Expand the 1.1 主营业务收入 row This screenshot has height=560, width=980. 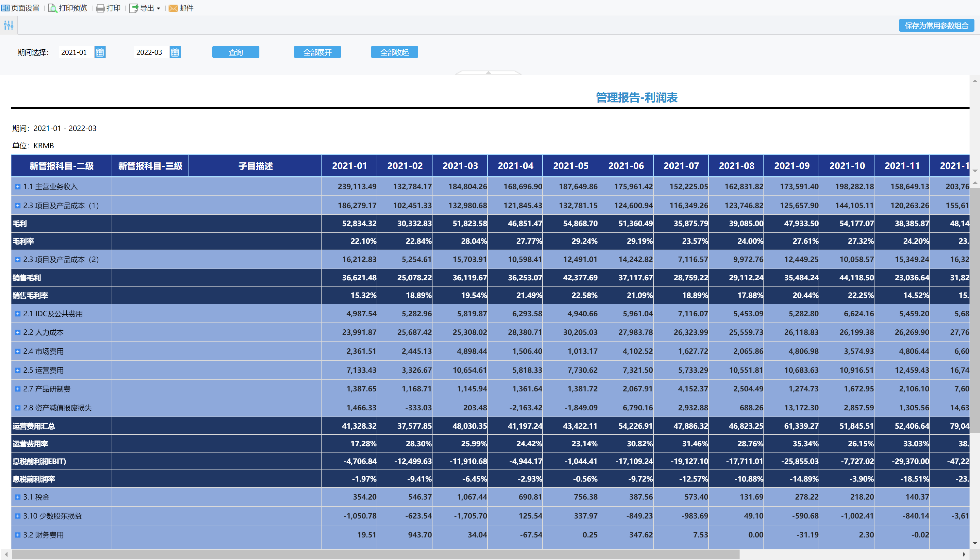coord(18,187)
